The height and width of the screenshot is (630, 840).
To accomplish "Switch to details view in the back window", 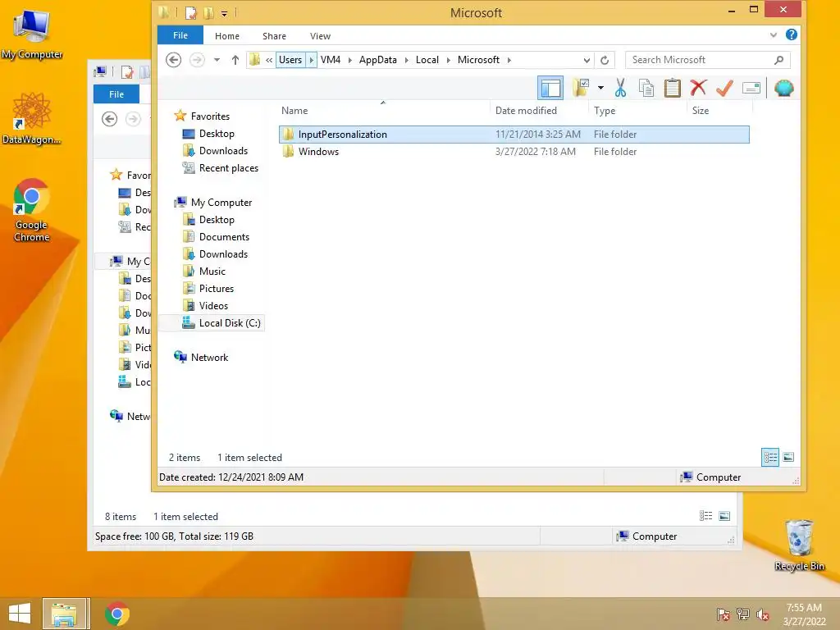I will point(706,516).
